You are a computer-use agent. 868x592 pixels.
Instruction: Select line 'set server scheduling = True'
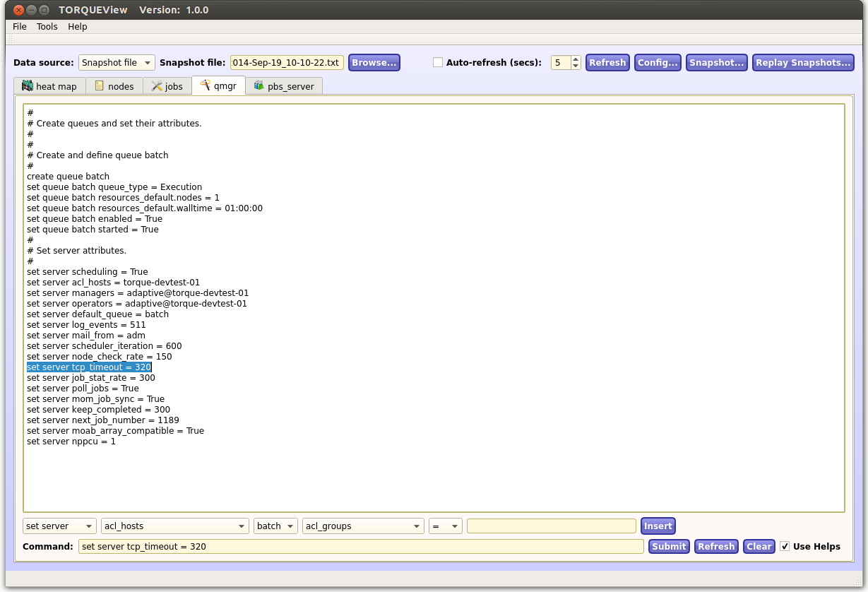(88, 272)
